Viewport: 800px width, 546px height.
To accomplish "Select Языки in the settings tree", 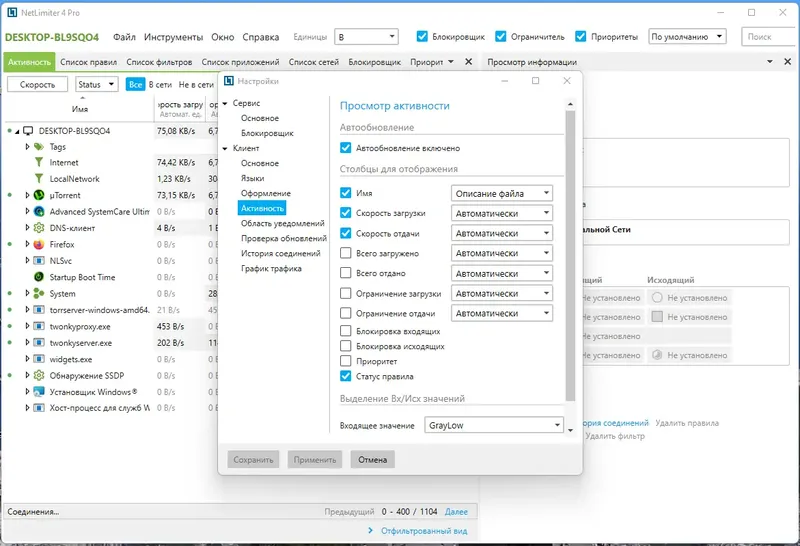I will [253, 178].
